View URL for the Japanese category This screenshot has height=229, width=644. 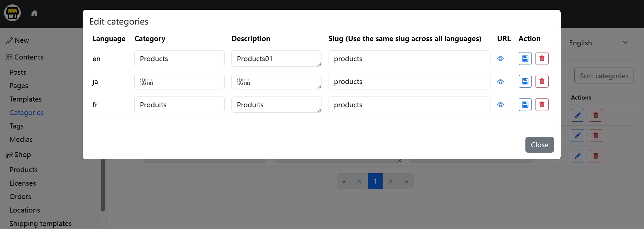point(500,82)
